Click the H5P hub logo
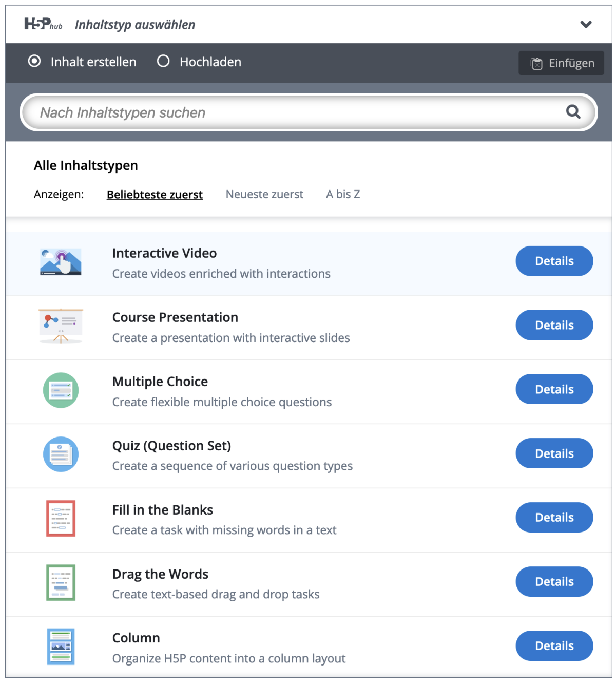Image resolution: width=616 pixels, height=684 pixels. coord(43,24)
